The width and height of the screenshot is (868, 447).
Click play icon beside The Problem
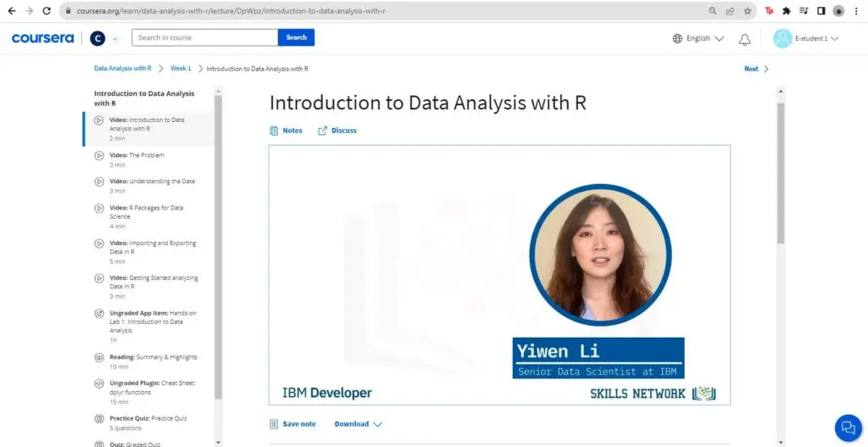click(x=99, y=156)
